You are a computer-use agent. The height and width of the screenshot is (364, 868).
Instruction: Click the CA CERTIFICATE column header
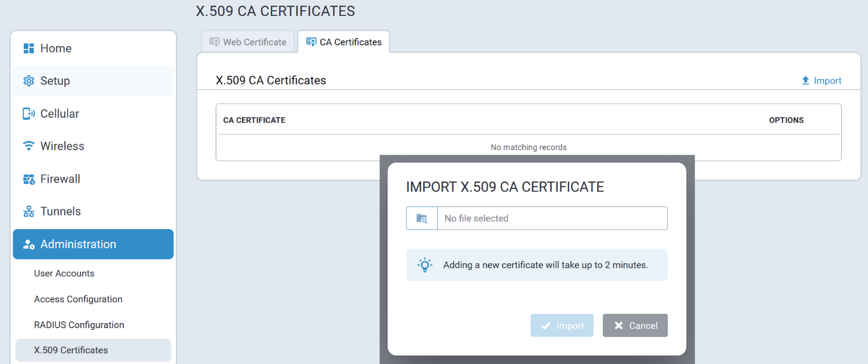tap(254, 120)
